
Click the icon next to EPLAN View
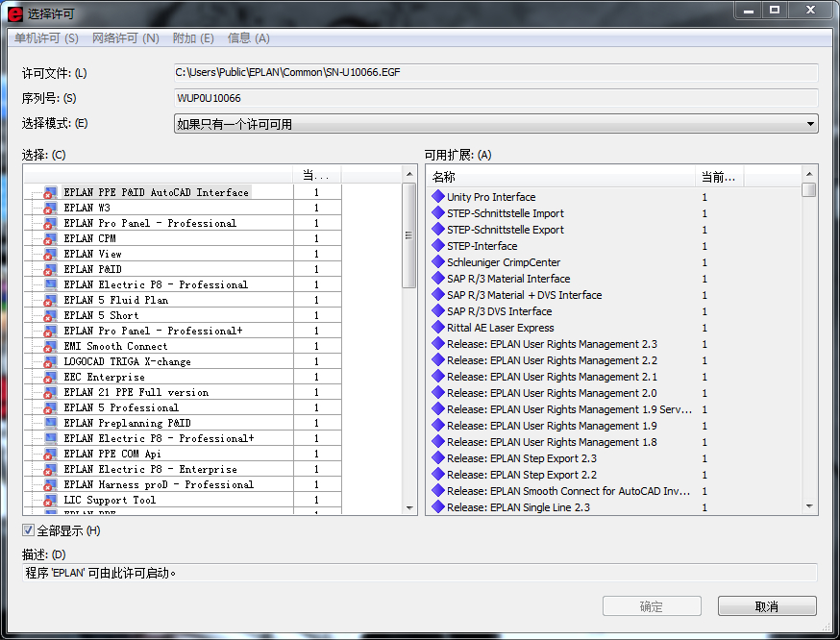[50, 254]
